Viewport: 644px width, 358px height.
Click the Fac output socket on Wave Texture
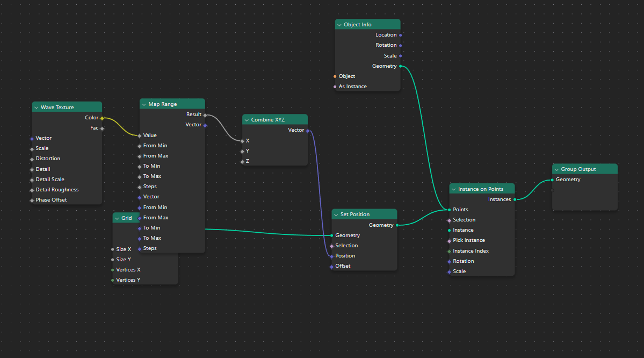pos(102,127)
